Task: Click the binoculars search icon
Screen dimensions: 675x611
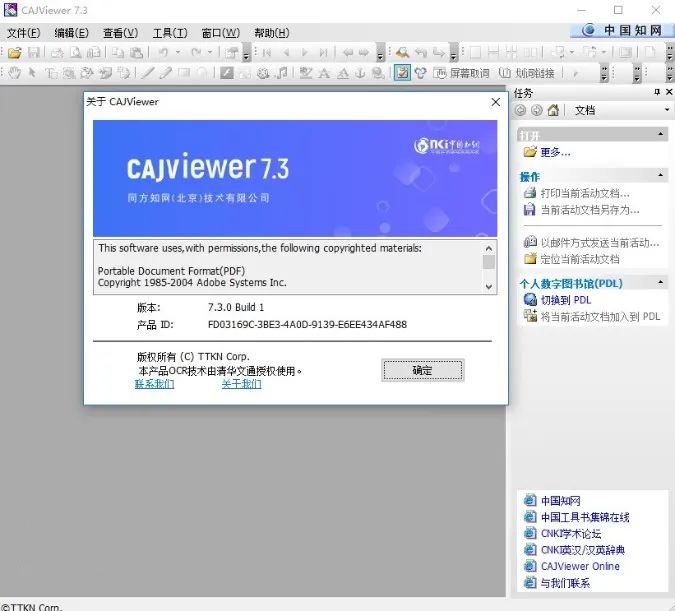Action: coord(402,53)
